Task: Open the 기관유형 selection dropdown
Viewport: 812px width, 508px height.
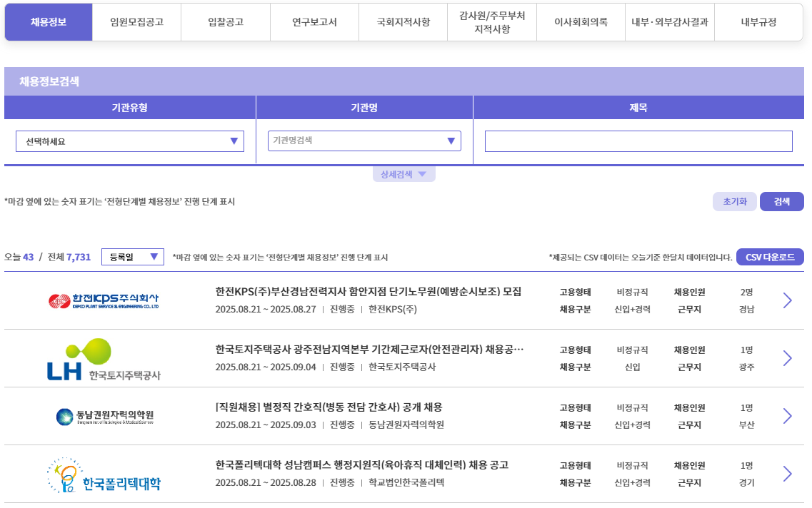Action: [x=129, y=141]
